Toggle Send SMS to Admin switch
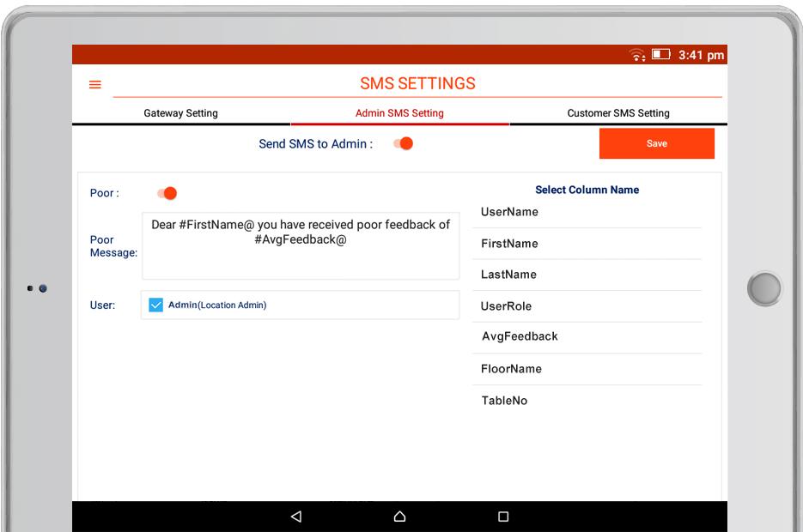The height and width of the screenshot is (532, 803). click(404, 144)
